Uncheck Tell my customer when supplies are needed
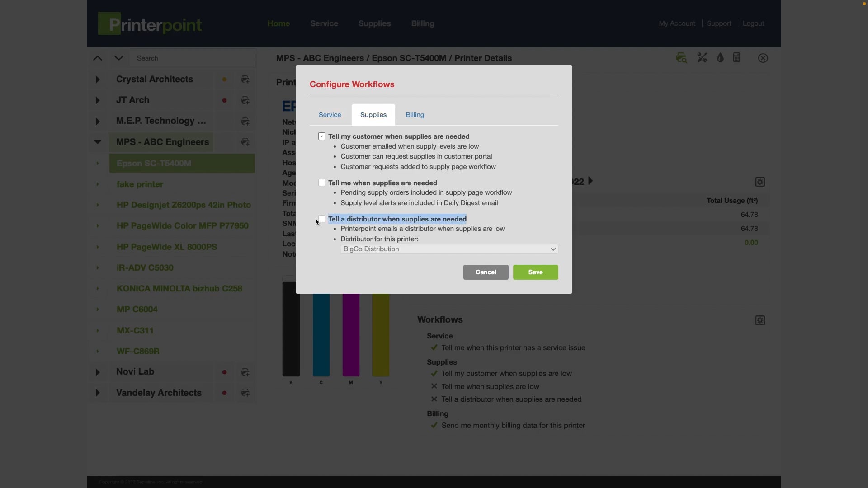This screenshot has height=488, width=868. click(x=322, y=136)
